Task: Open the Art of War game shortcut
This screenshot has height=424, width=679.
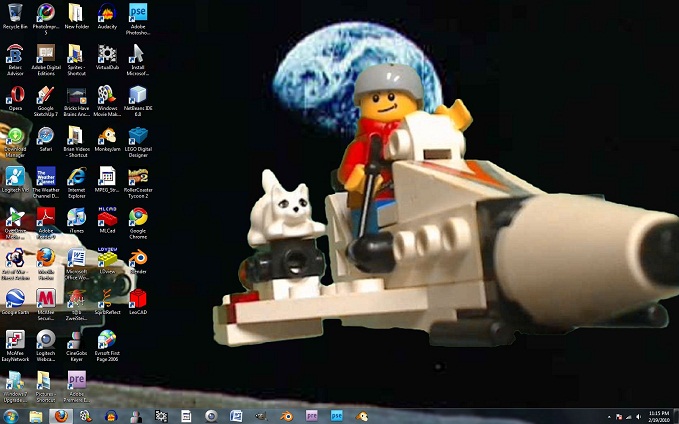Action: (15, 264)
